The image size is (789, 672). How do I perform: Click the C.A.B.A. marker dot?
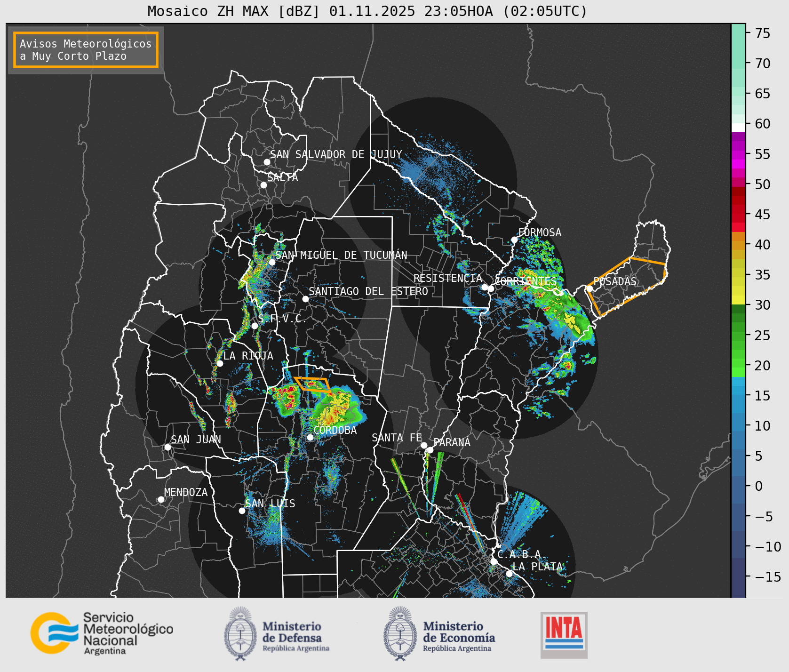[494, 561]
